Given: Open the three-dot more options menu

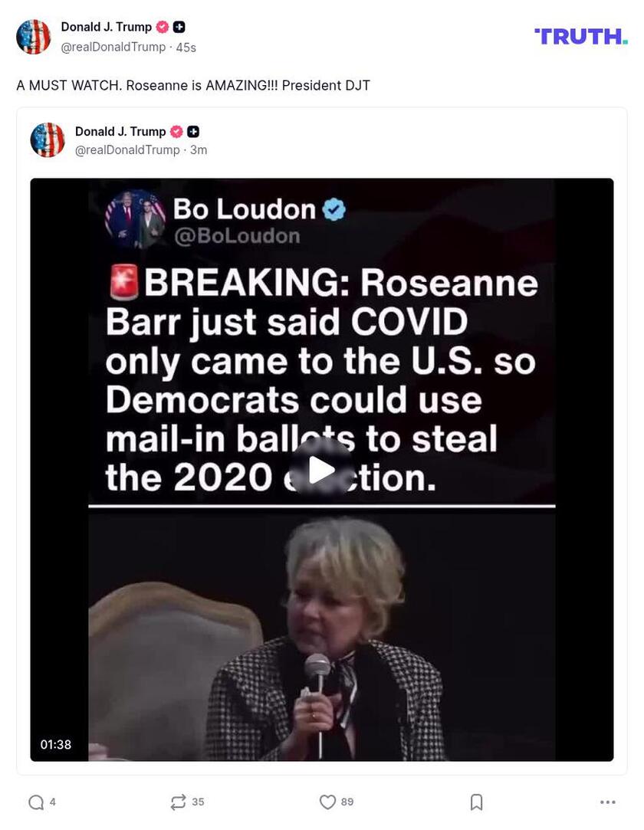Looking at the screenshot, I should 607,802.
